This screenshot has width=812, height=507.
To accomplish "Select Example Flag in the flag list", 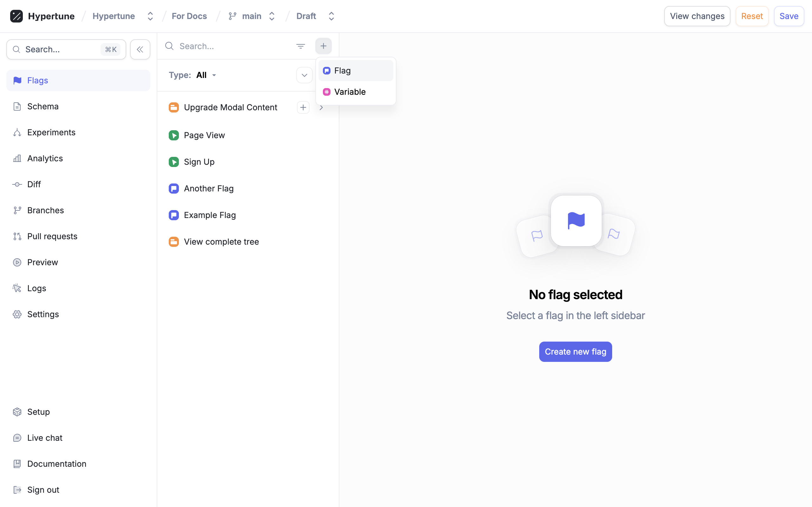I will coord(210,215).
